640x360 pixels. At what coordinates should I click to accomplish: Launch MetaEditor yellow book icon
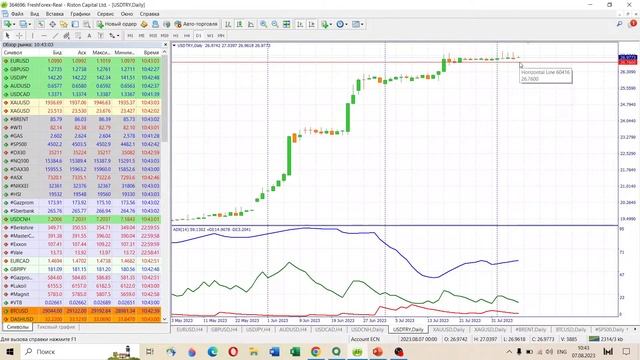pos(144,24)
